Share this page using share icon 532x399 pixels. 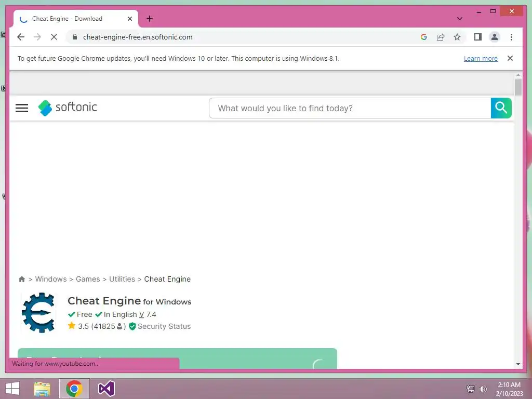point(441,37)
